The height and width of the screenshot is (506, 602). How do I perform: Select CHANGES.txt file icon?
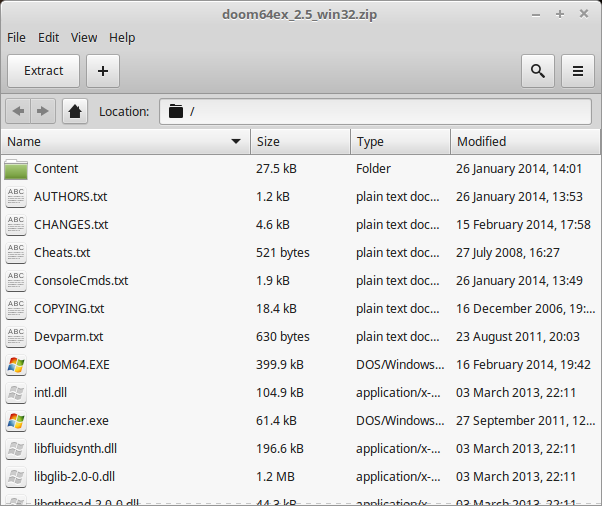16,225
